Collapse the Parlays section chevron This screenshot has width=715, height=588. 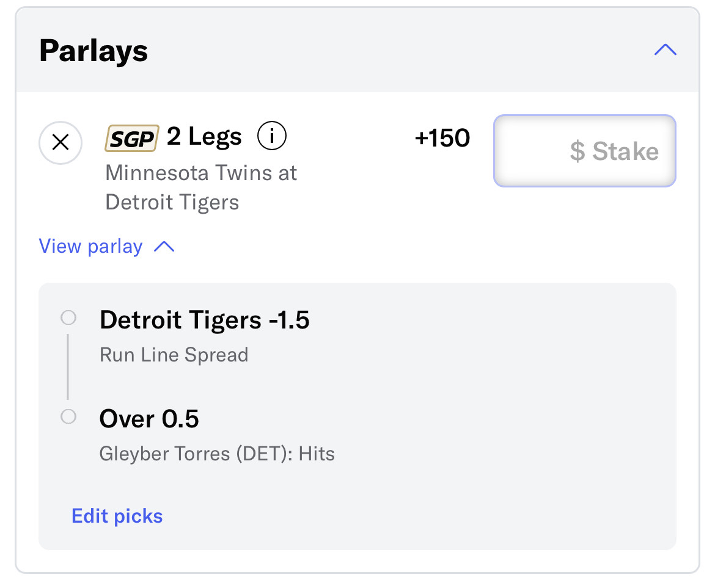[x=665, y=49]
